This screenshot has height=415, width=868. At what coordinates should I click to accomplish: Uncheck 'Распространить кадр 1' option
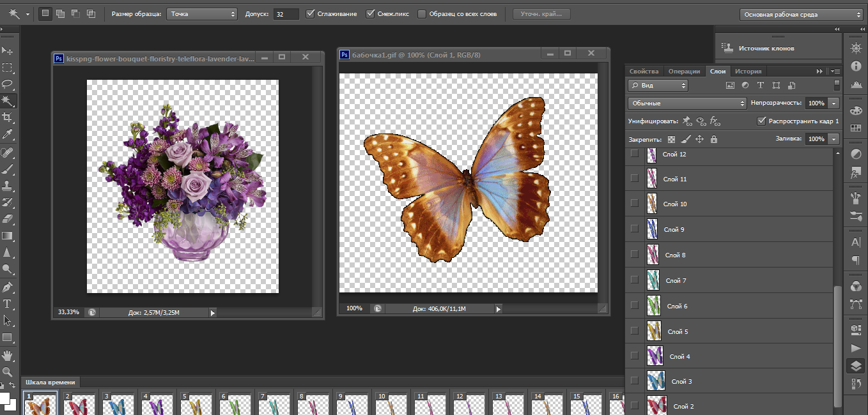click(761, 121)
